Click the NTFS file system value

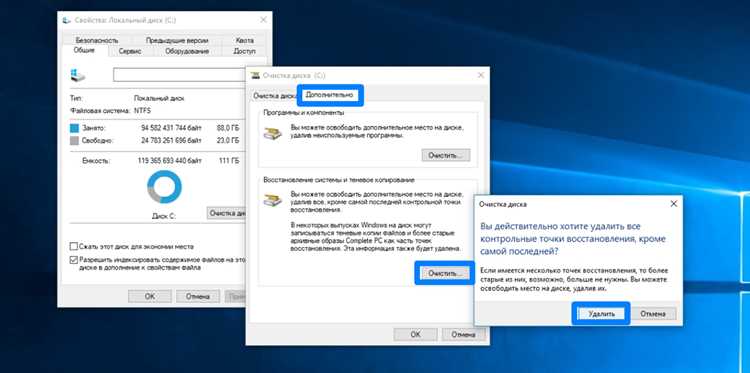point(143,110)
